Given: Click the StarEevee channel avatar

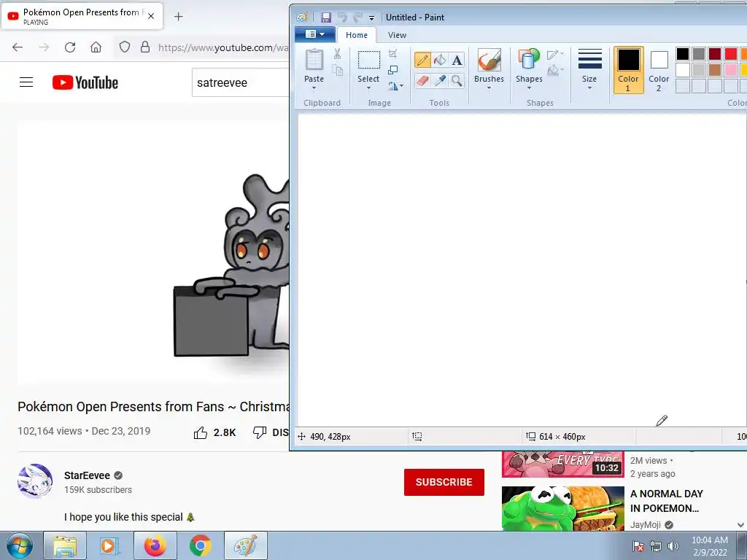Looking at the screenshot, I should tap(35, 481).
